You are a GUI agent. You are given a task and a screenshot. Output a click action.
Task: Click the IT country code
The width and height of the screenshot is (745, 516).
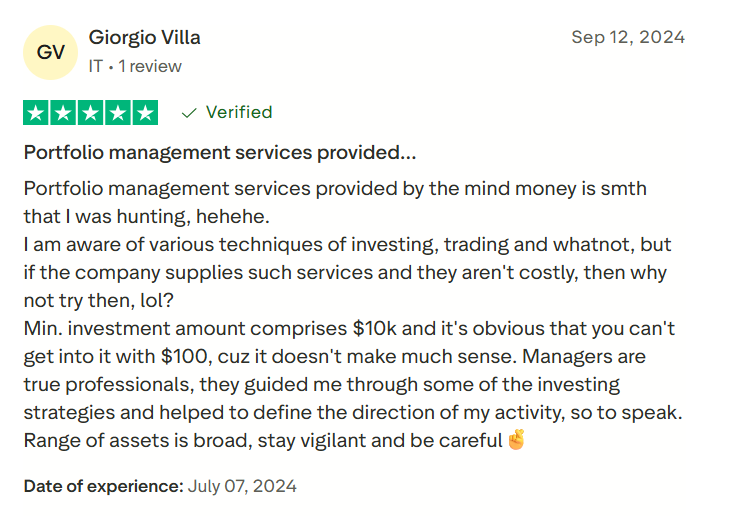point(96,66)
